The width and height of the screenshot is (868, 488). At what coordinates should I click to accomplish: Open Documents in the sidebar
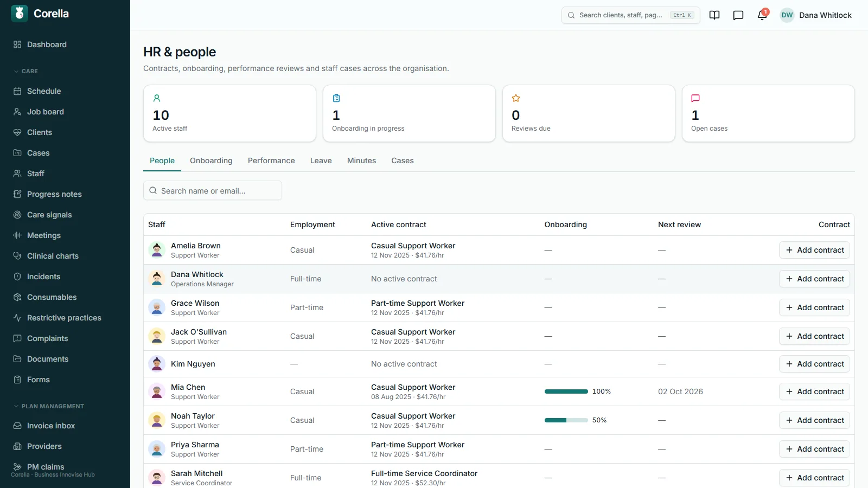(48, 359)
